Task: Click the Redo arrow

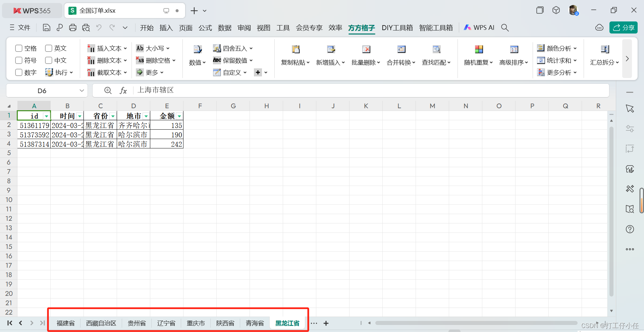Action: pyautogui.click(x=112, y=27)
